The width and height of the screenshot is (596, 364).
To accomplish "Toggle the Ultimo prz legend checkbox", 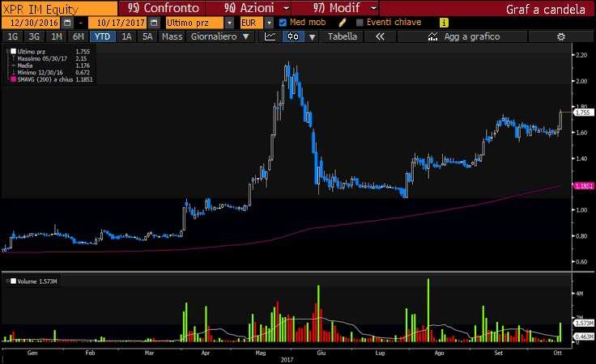I will pos(13,51).
